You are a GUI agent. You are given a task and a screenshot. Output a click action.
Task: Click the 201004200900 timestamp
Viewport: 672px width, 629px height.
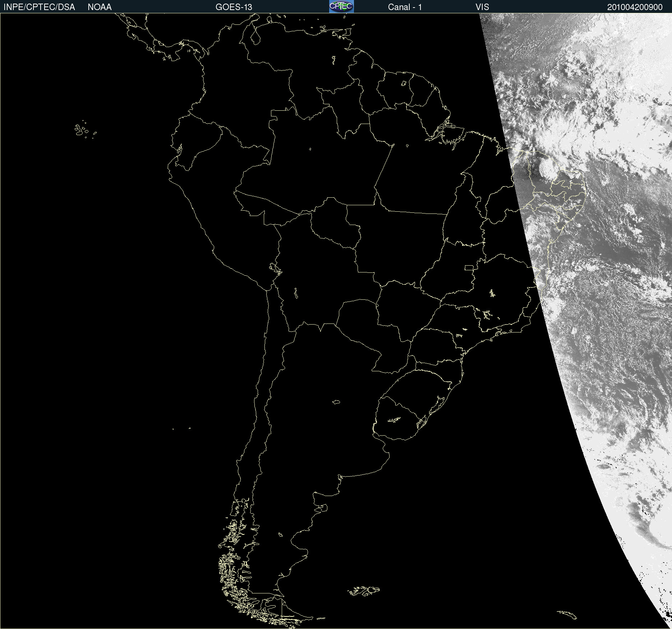click(635, 7)
